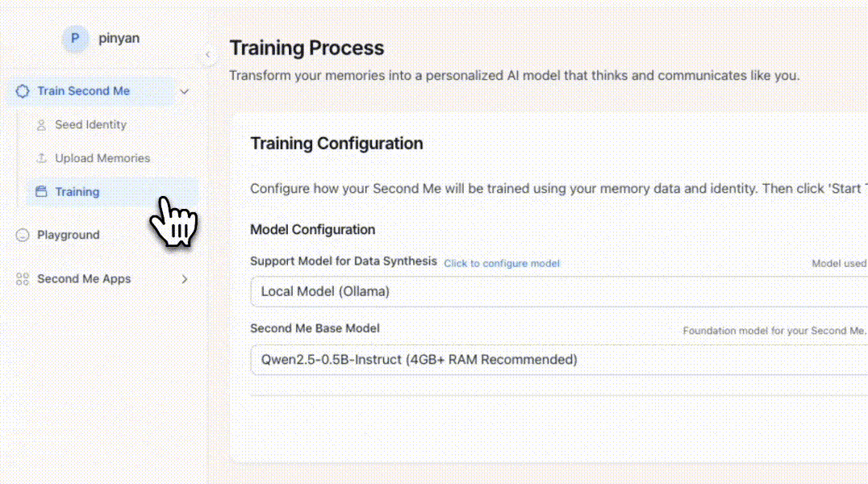
Task: Click the Seed Identity person icon
Action: click(x=41, y=125)
